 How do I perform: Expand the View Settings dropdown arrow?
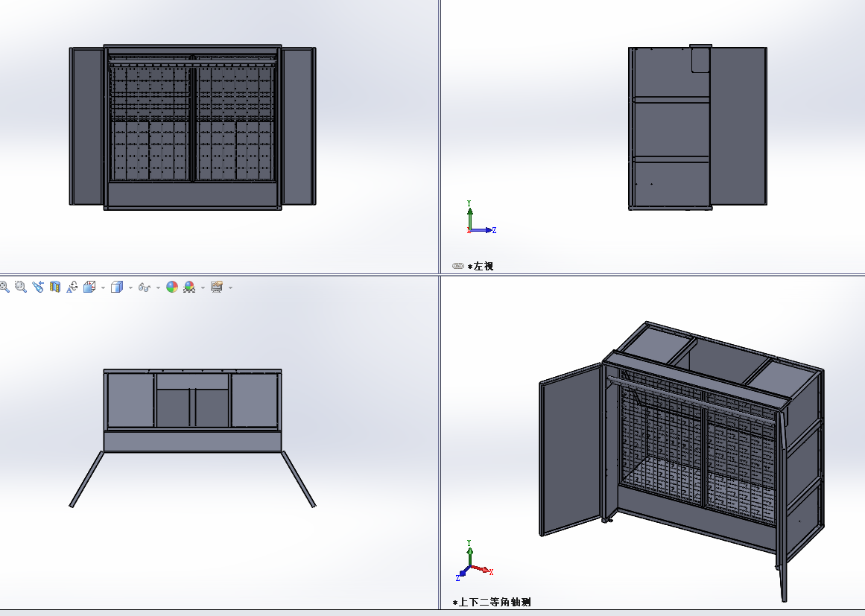click(x=230, y=288)
